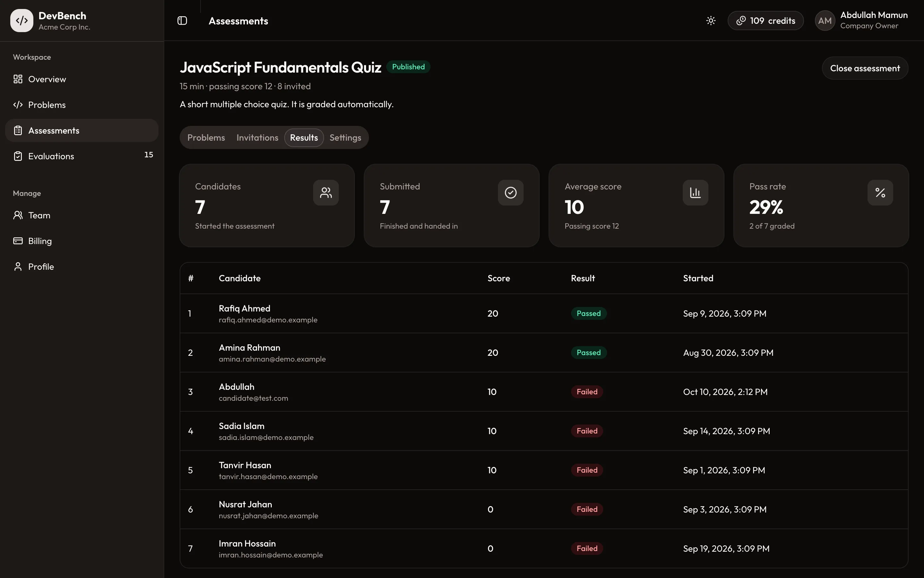The height and width of the screenshot is (578, 924).
Task: Click the Pass rate percent icon
Action: 880,193
